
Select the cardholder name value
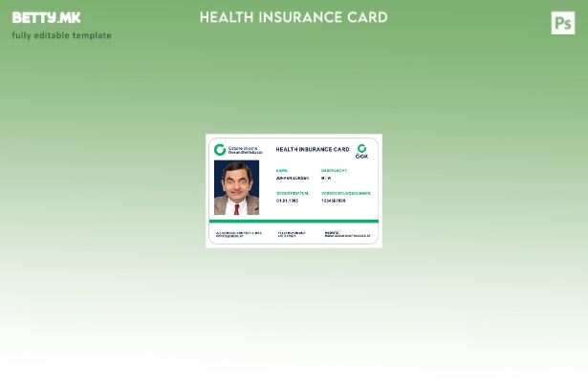point(292,178)
